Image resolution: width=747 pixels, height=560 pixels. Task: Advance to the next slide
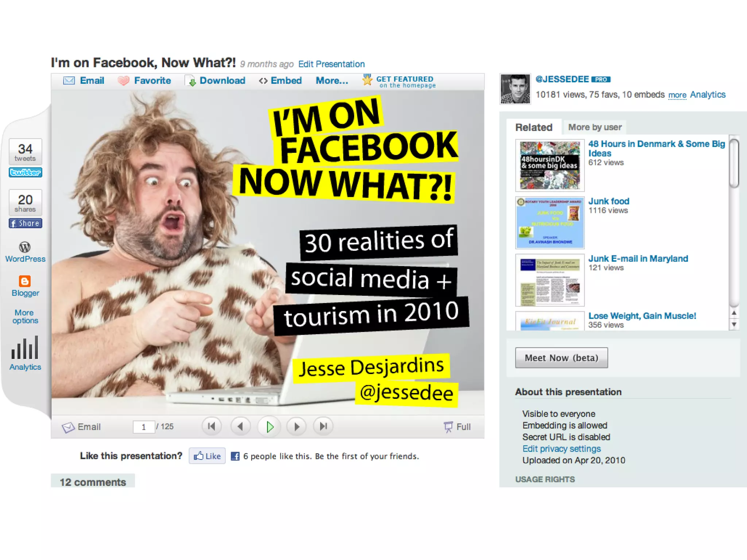tap(297, 426)
